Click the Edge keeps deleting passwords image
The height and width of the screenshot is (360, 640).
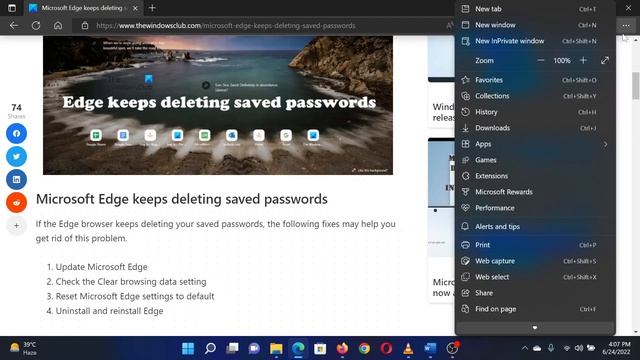(x=218, y=105)
